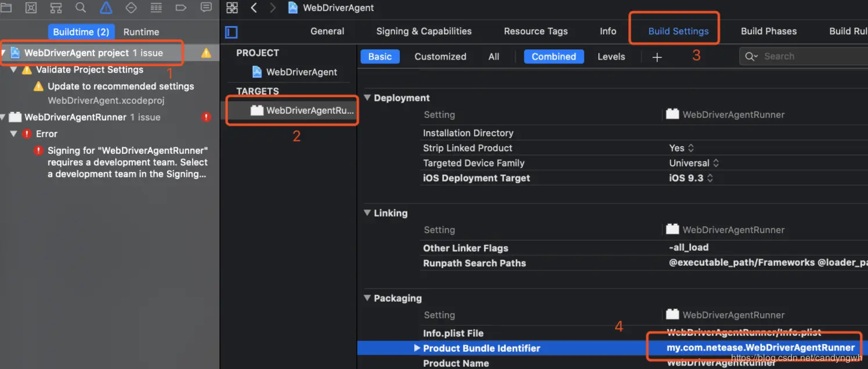Go back with the navigation arrow
868x369 pixels.
pos(254,8)
